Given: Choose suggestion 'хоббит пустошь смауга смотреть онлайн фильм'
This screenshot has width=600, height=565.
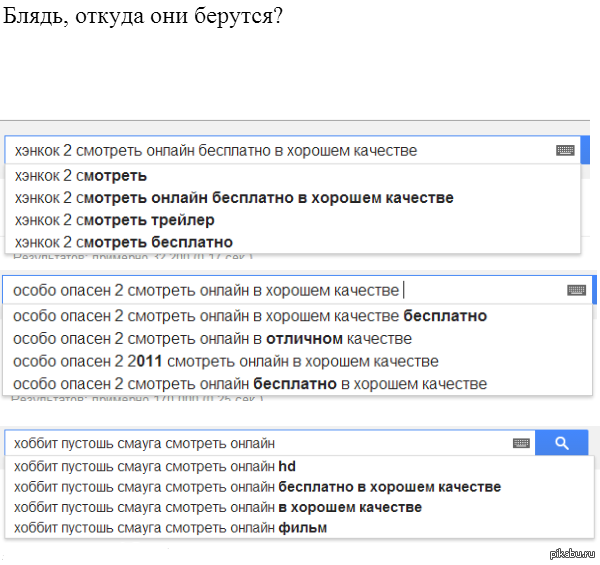Looking at the screenshot, I should tap(300, 528).
